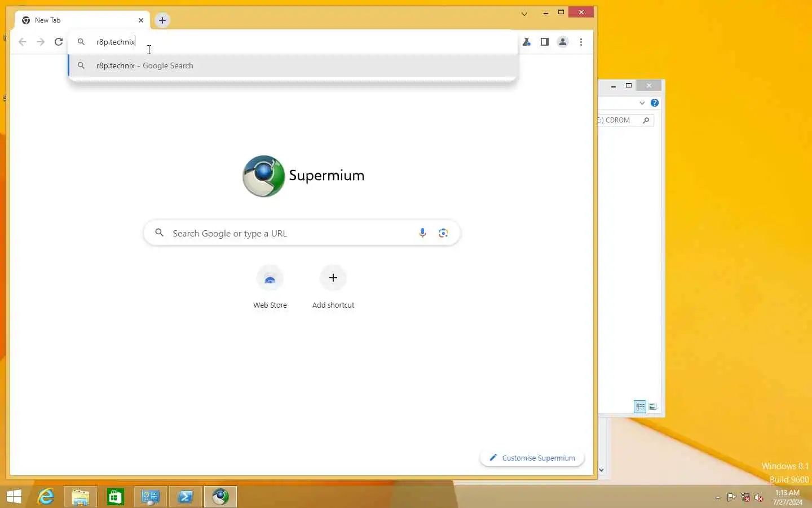Open the experiments flask icon
The height and width of the screenshot is (508, 812).
coord(527,42)
